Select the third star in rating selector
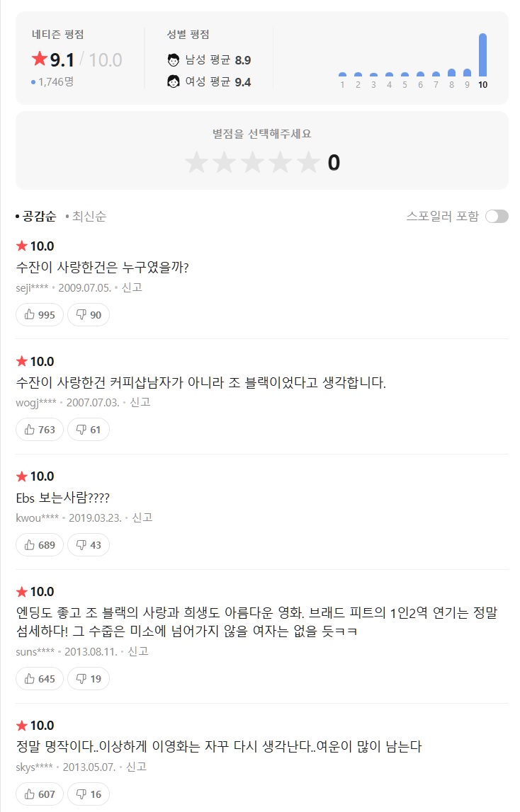This screenshot has width=520, height=812. (252, 163)
